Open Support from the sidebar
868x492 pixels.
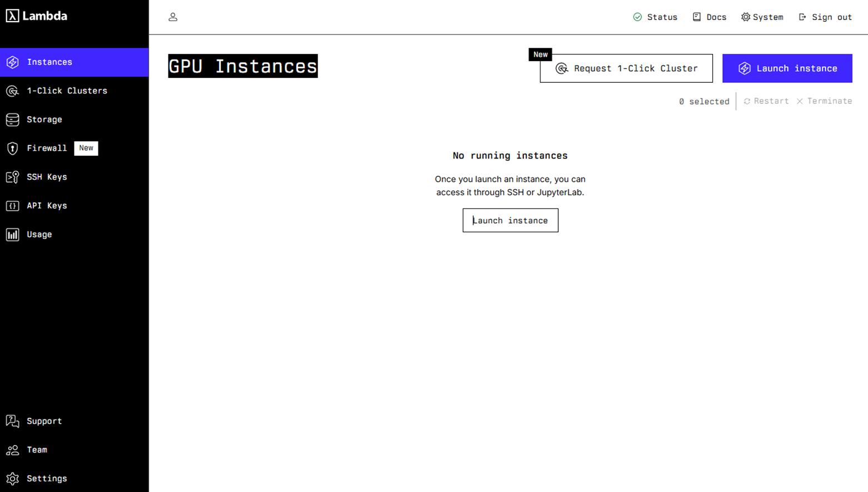(x=75, y=421)
